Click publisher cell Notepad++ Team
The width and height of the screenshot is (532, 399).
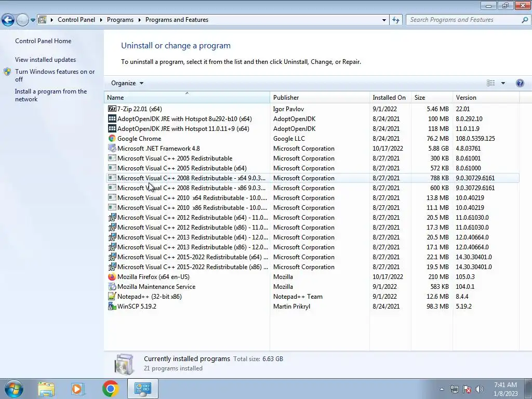coord(298,297)
